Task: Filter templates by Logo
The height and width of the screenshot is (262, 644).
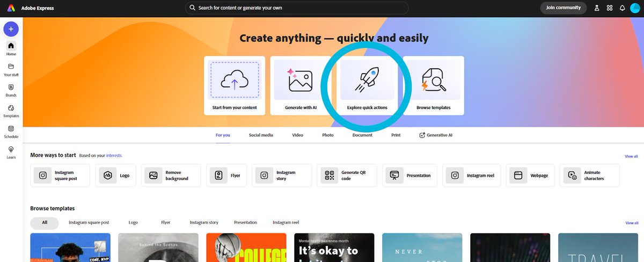Action: coord(134,222)
